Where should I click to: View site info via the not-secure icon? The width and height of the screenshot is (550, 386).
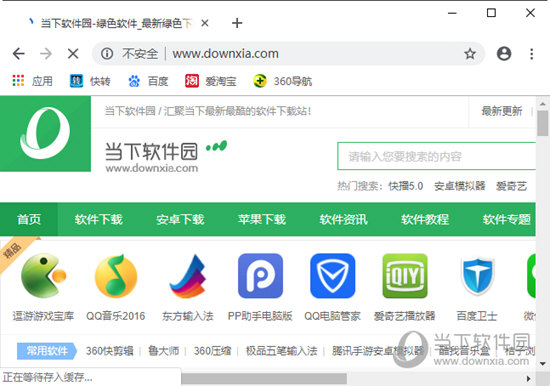pyautogui.click(x=107, y=54)
